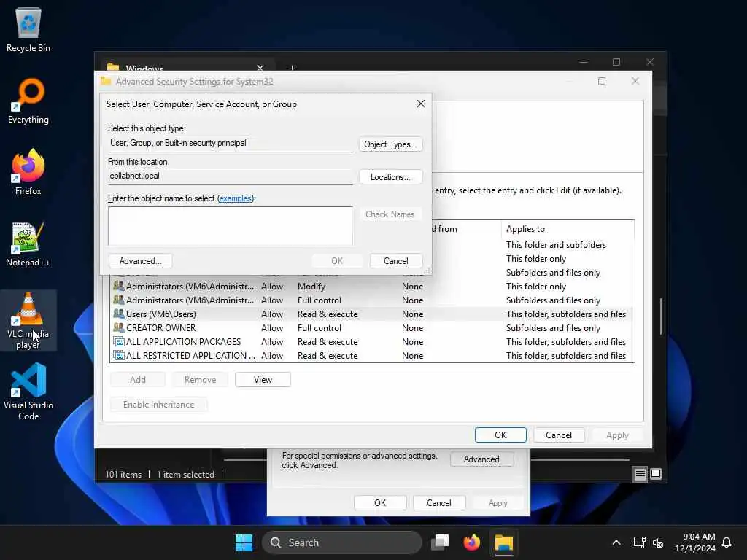Show hidden icons in the system tray
The image size is (747, 560).
[x=616, y=542]
